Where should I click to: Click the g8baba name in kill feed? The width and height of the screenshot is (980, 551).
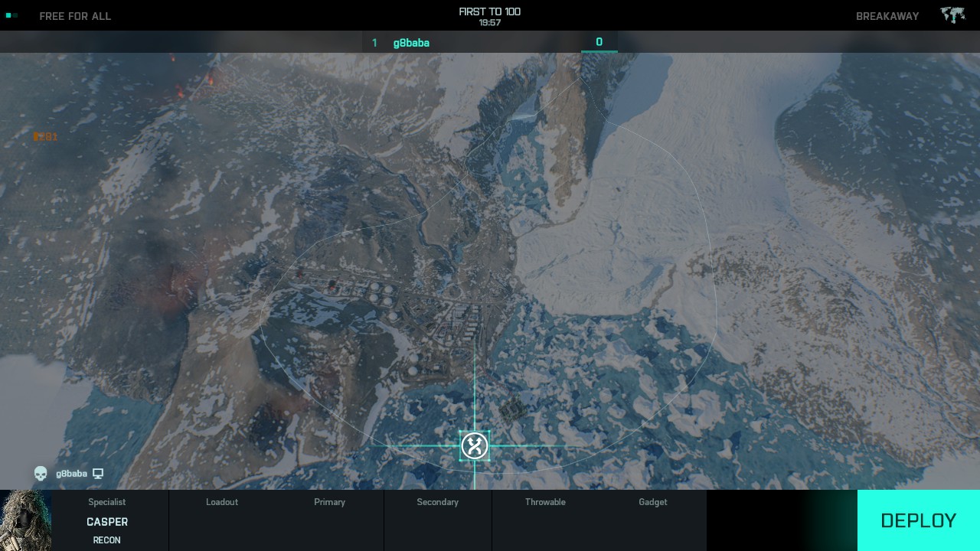pyautogui.click(x=71, y=474)
